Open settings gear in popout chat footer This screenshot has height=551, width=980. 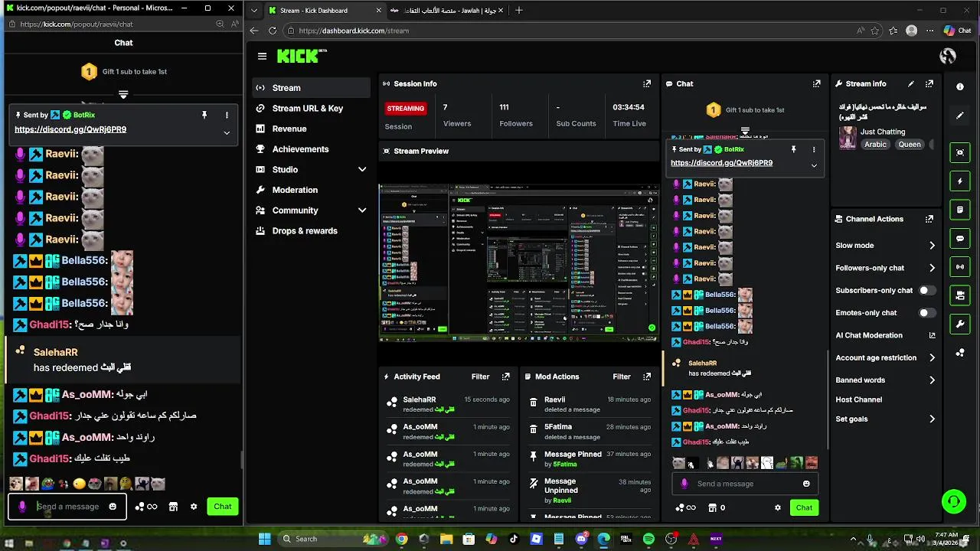pyautogui.click(x=194, y=507)
